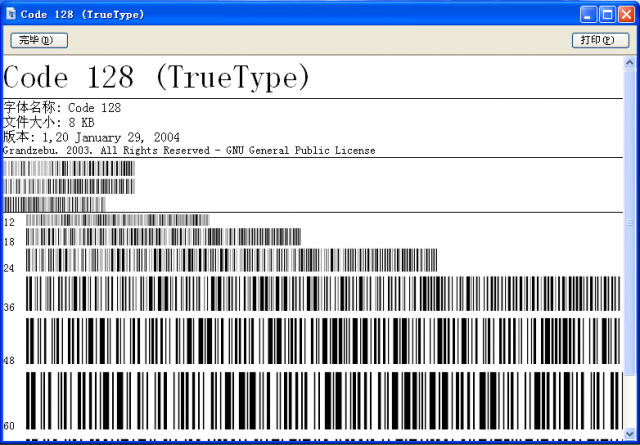Click the size label '36'
Screen dimensions: 640x445
9,307
